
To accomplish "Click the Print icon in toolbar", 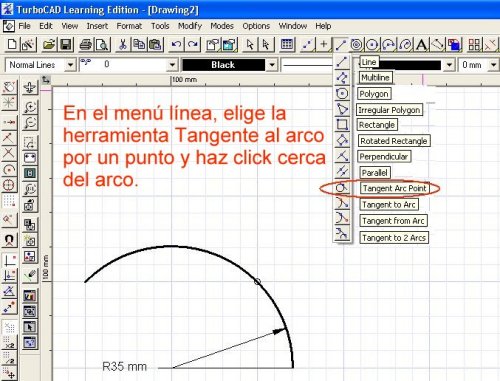I will tap(86, 44).
